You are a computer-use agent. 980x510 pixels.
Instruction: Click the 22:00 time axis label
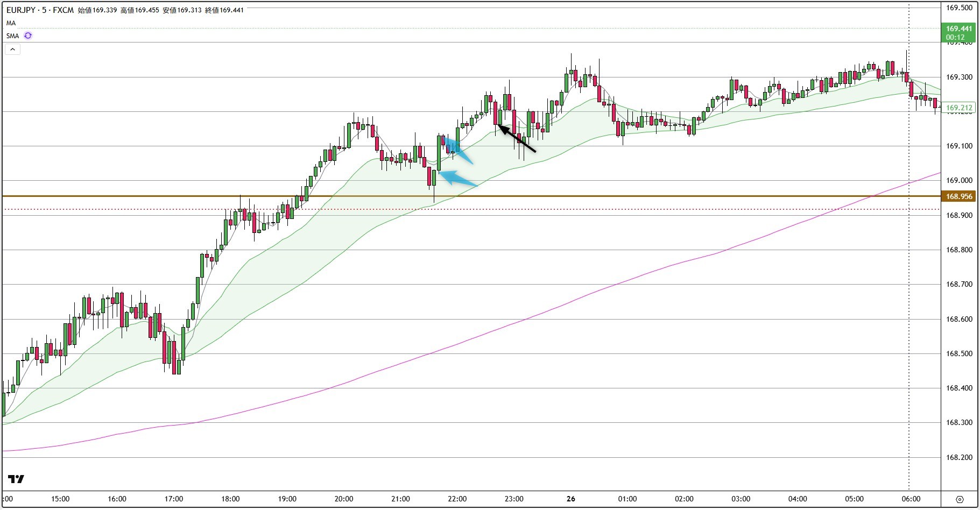tap(457, 499)
